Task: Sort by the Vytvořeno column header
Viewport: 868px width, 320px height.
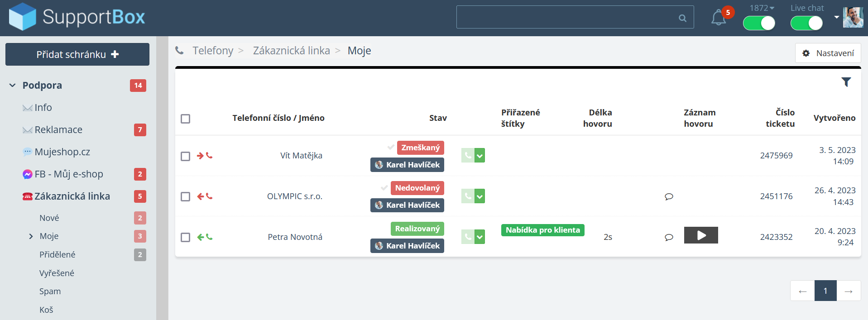Action: [x=834, y=118]
